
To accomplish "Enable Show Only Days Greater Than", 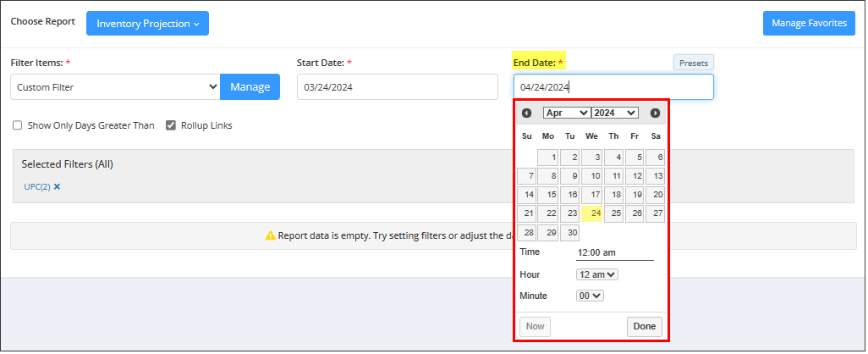I will [18, 125].
